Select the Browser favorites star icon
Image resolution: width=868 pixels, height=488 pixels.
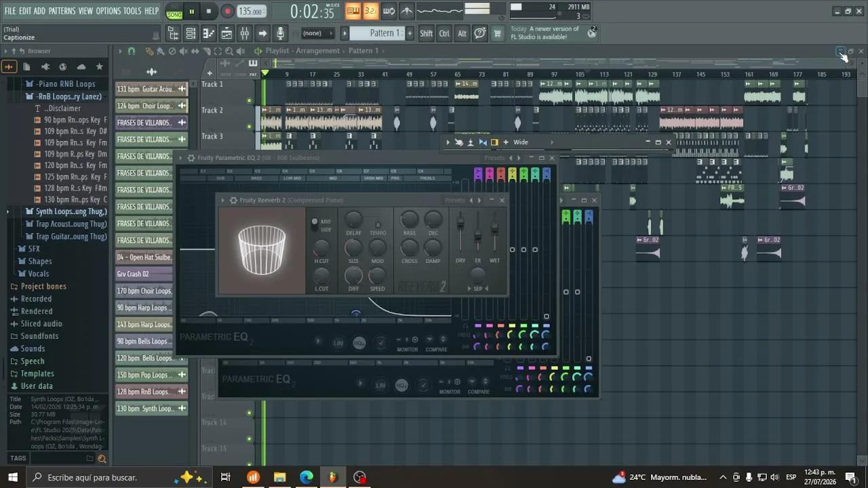[x=99, y=66]
